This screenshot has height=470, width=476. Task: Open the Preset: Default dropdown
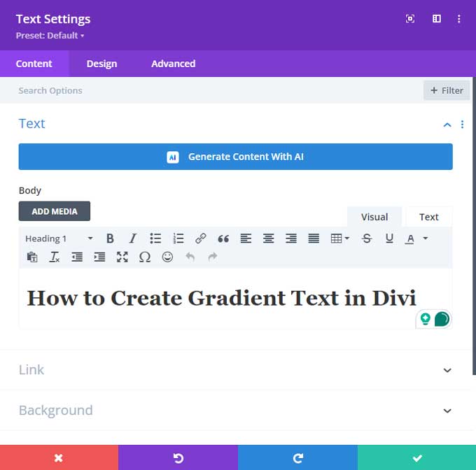pos(50,36)
